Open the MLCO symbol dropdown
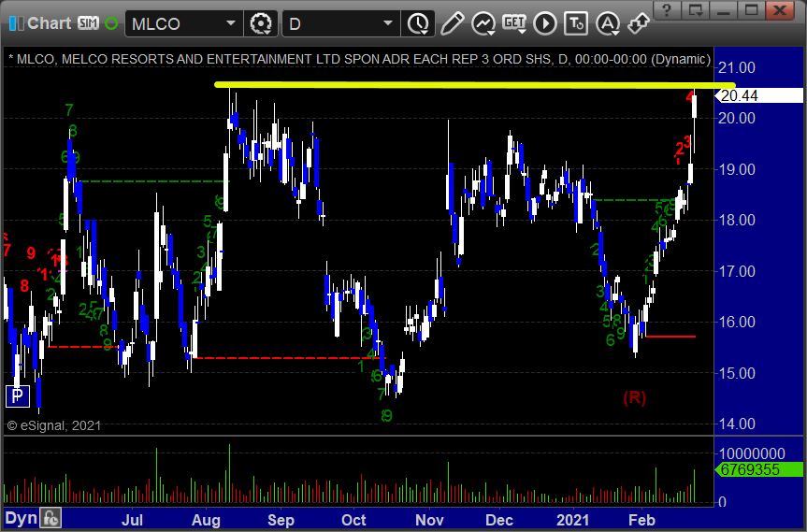Screen dimensions: 807x532 click(x=231, y=23)
